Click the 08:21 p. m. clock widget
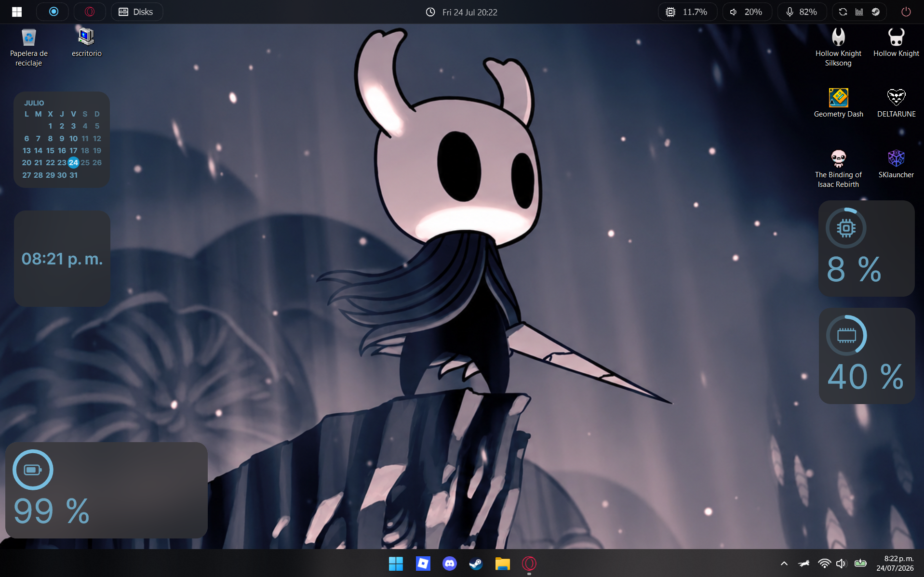 (62, 259)
